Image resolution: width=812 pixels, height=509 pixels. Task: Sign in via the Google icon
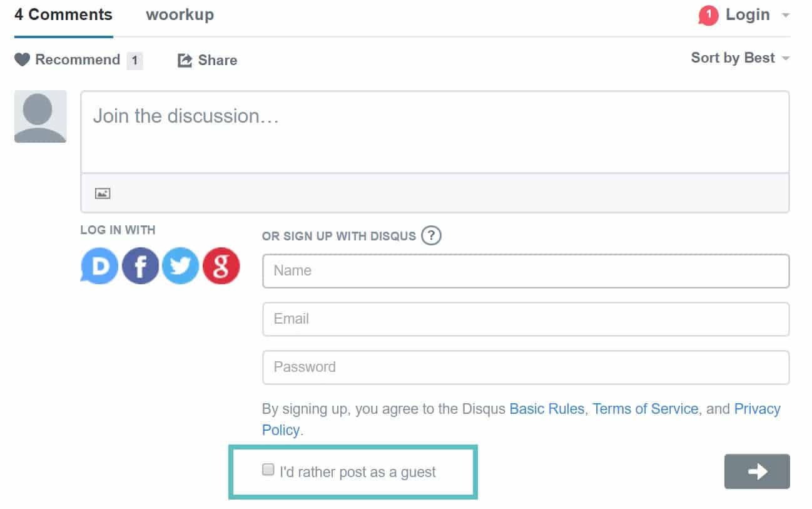221,265
